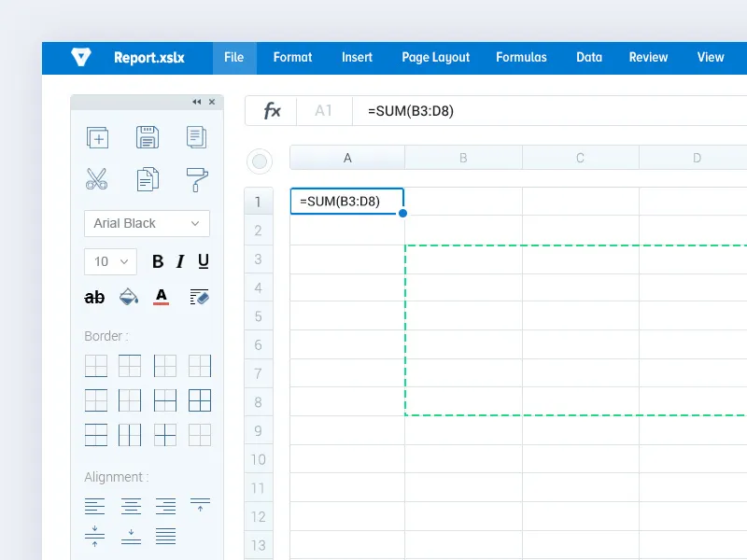Open the font size 10 dropdown
This screenshot has width=747, height=560.
[110, 261]
